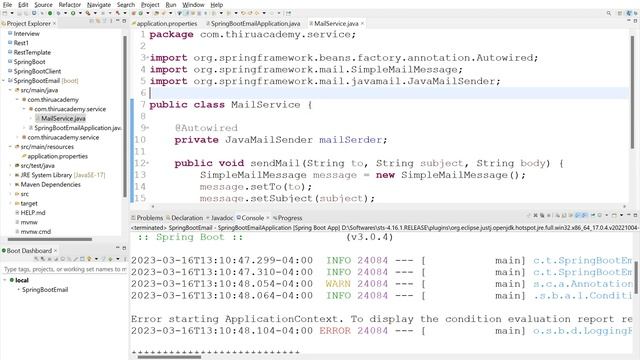This screenshot has width=640, height=360.
Task: Maximize the Console panel
Action: 635,215
